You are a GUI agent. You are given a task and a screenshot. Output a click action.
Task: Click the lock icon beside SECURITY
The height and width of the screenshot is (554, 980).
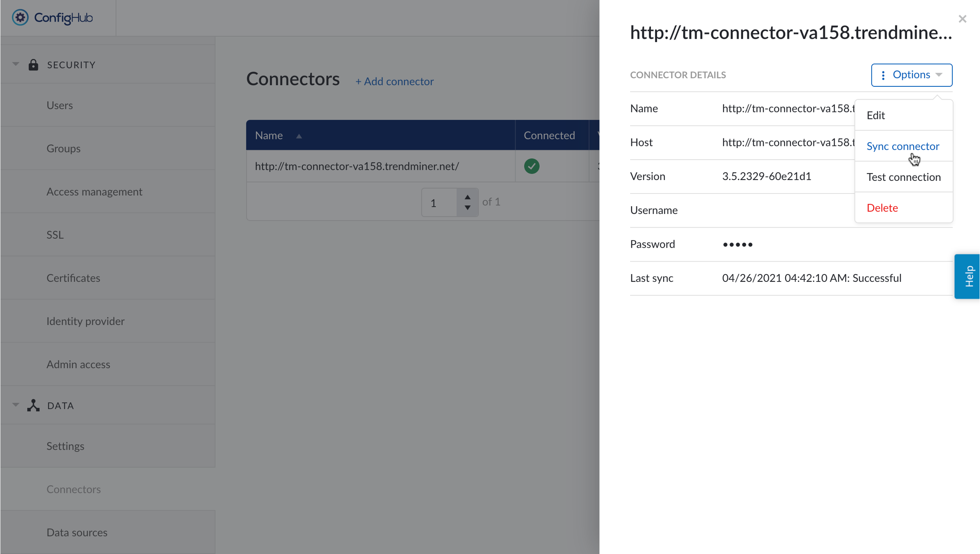click(x=33, y=64)
